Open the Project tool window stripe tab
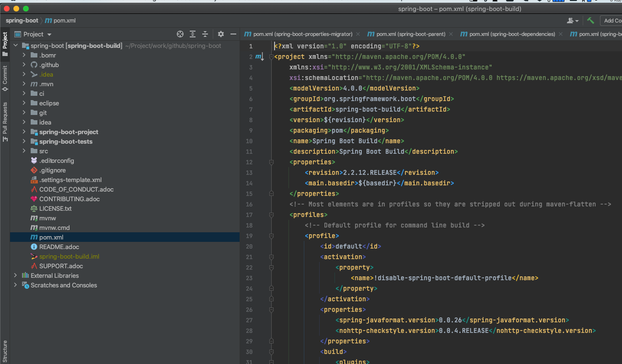This screenshot has width=622, height=364. (5, 44)
